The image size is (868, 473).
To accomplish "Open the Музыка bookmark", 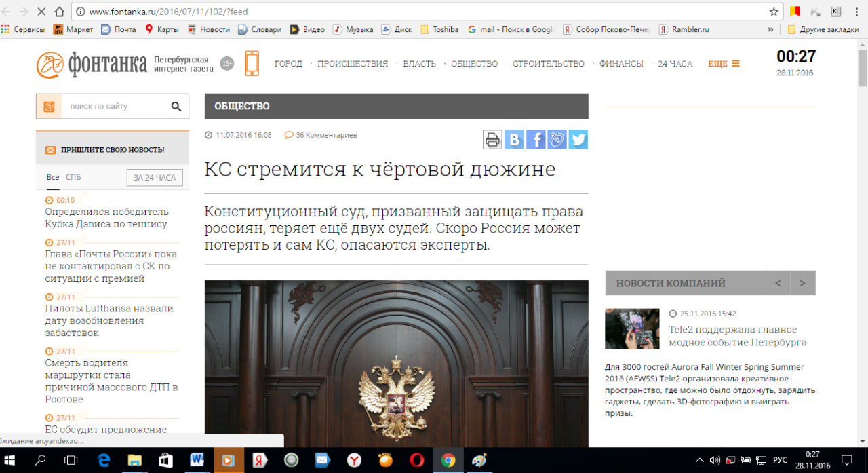I will tap(353, 29).
